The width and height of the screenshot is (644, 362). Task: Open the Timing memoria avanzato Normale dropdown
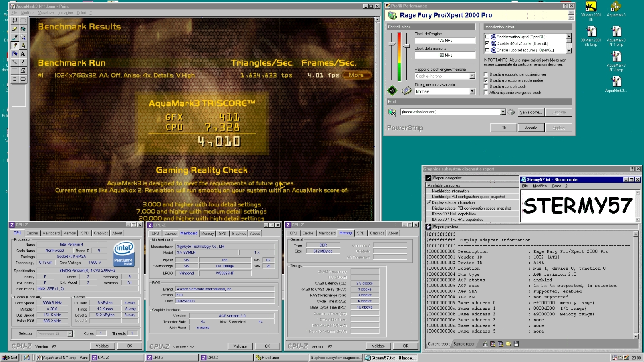[472, 92]
